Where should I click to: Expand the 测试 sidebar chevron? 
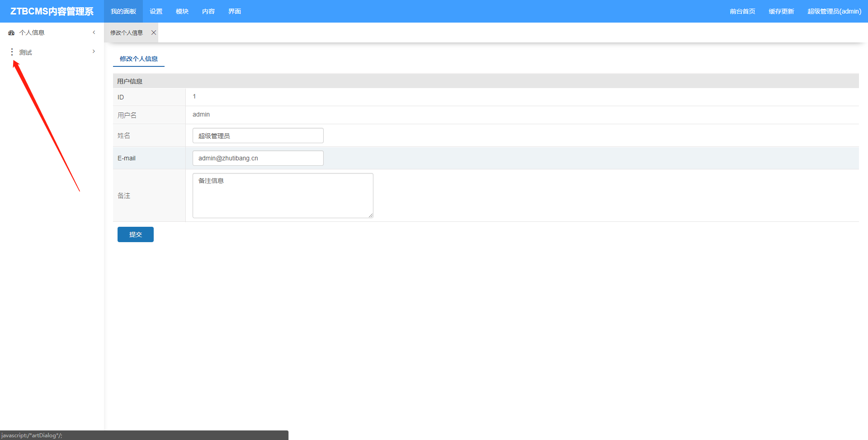94,51
